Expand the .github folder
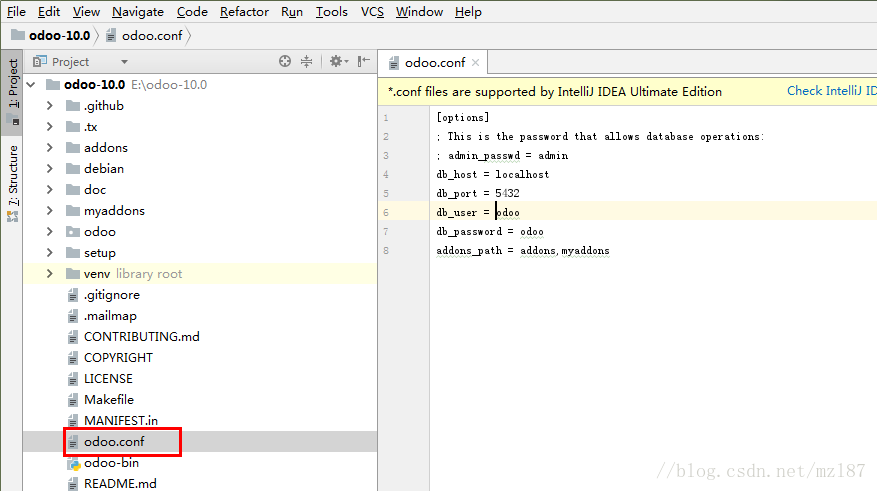The width and height of the screenshot is (877, 491). (x=50, y=106)
